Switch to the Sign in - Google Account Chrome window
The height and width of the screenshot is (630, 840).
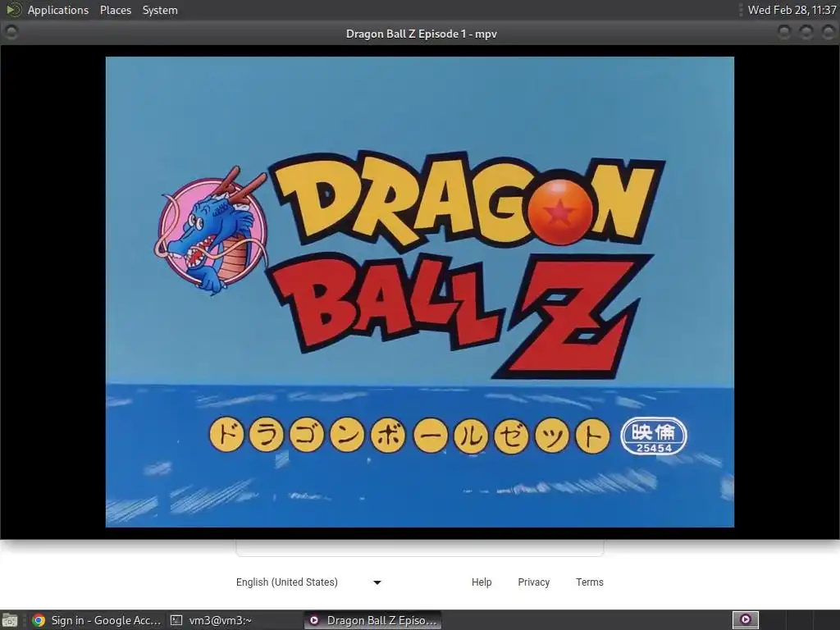(x=97, y=620)
